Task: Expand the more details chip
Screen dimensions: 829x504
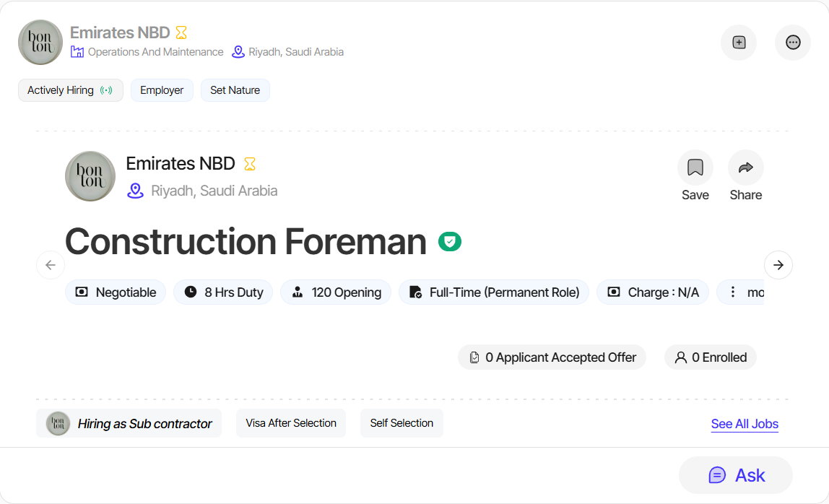Action: [x=741, y=292]
